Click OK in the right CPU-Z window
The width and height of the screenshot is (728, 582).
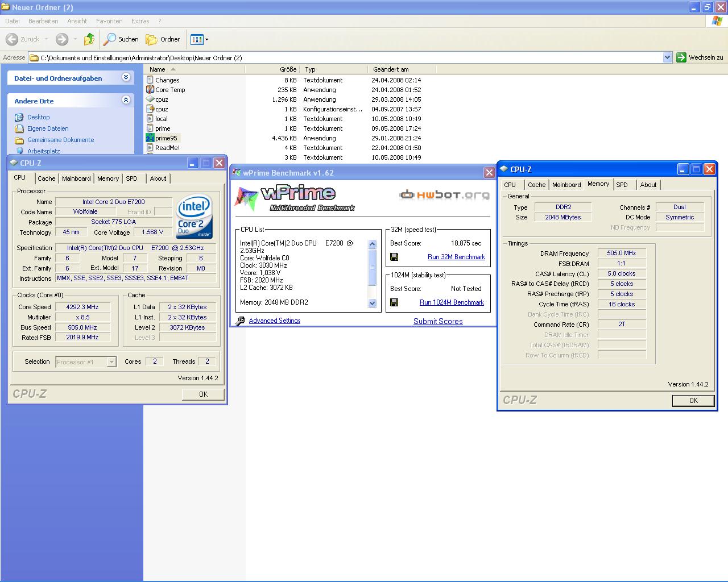pos(693,401)
